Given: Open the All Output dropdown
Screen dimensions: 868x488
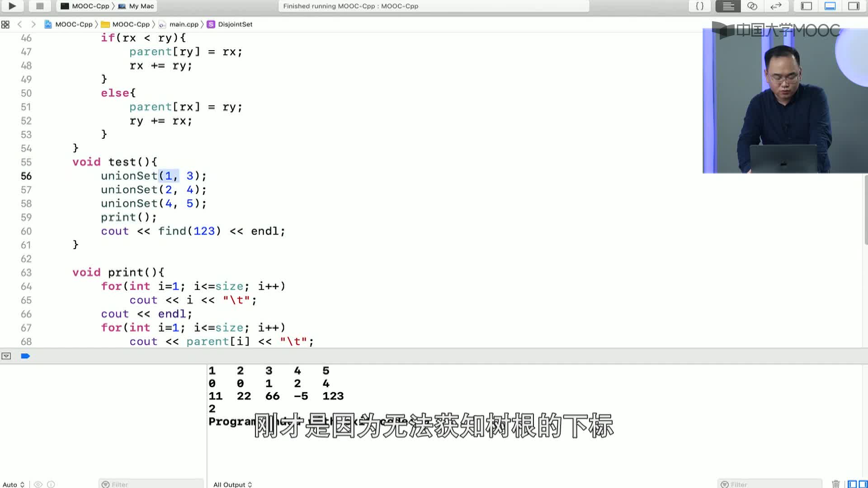Looking at the screenshot, I should 232,484.
